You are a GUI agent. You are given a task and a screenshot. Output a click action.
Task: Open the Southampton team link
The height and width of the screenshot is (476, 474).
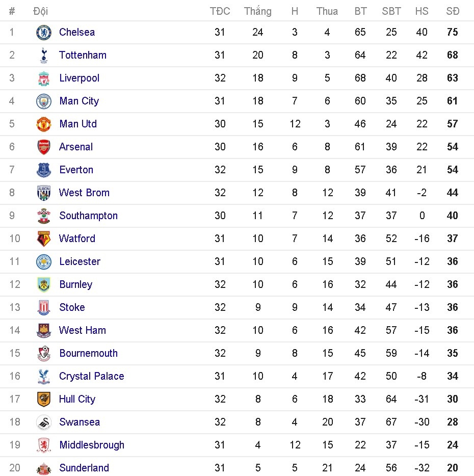pos(88,216)
